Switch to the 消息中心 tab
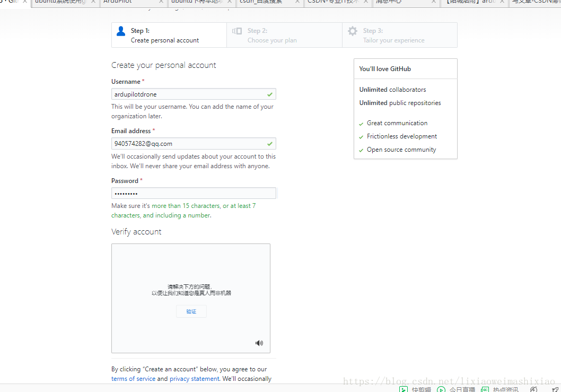The image size is (561, 392). coord(406,3)
